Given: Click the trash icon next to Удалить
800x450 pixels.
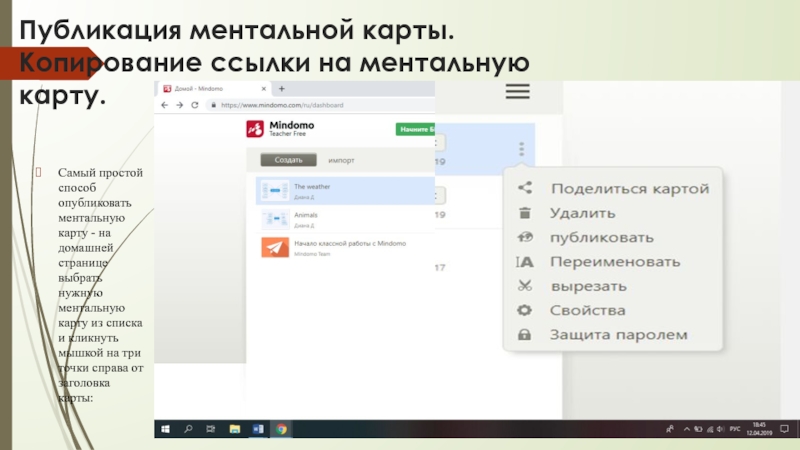Looking at the screenshot, I should click(524, 213).
